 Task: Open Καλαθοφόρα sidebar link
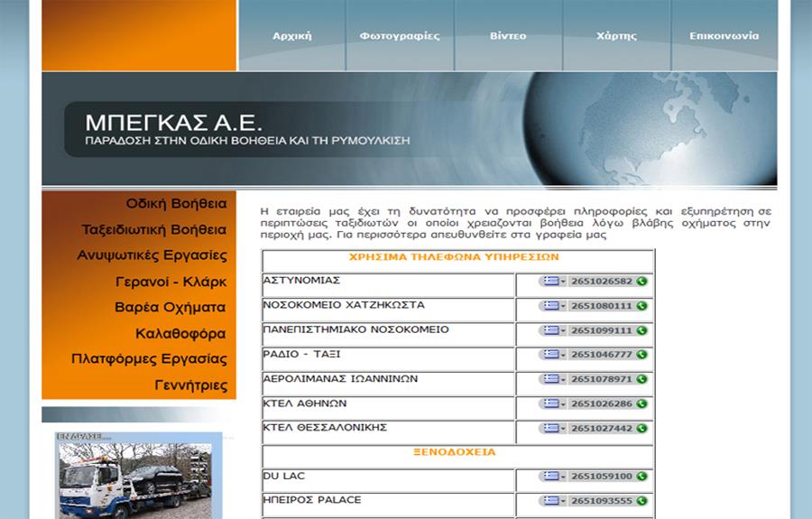tap(180, 334)
